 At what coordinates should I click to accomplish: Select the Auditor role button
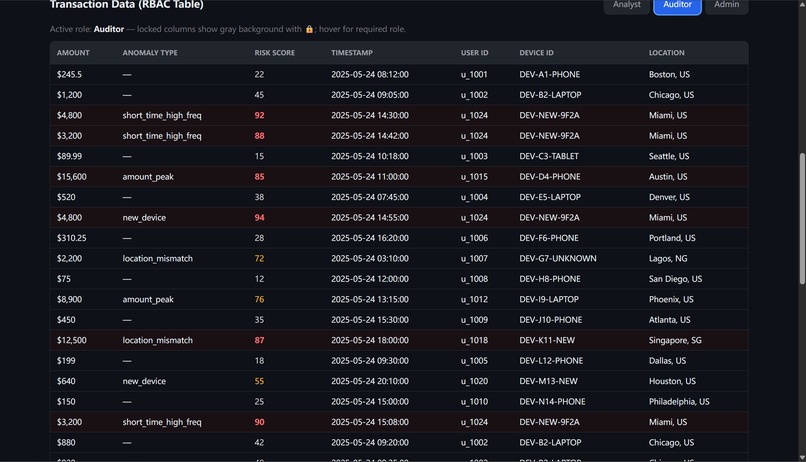point(677,5)
